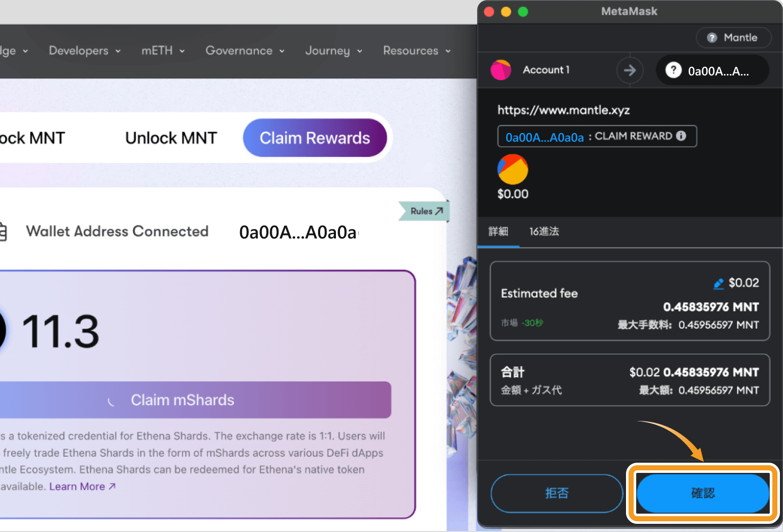This screenshot has height=532, width=783.
Task: Select the Claim Rewards tab
Action: point(315,138)
